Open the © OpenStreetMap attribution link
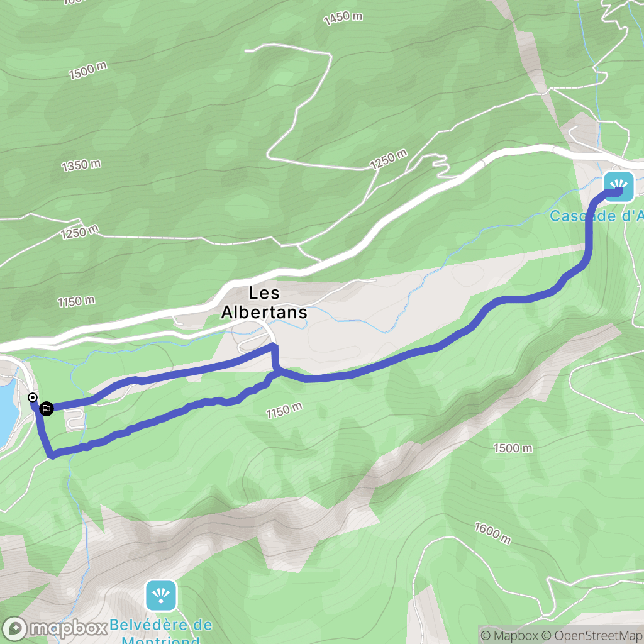The height and width of the screenshot is (644, 644). coord(591,635)
